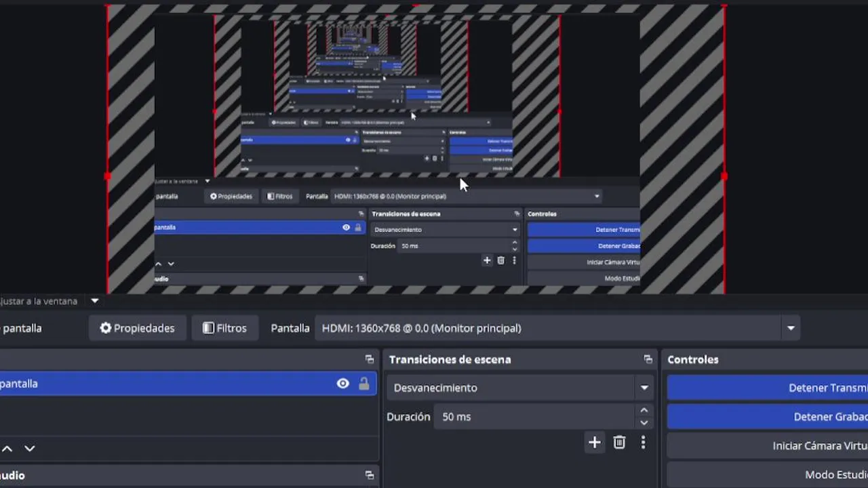Decrease Duración with the down stepper arrow

pyautogui.click(x=644, y=422)
